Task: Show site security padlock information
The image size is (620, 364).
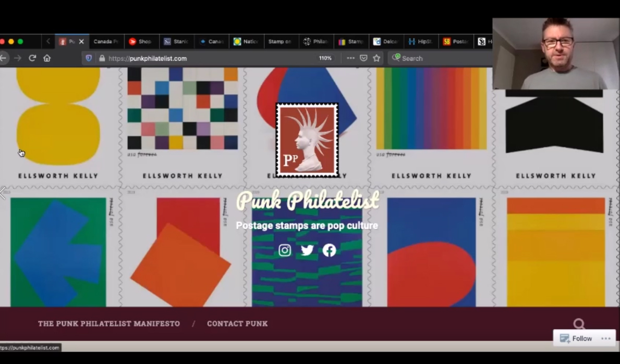Action: (x=102, y=58)
